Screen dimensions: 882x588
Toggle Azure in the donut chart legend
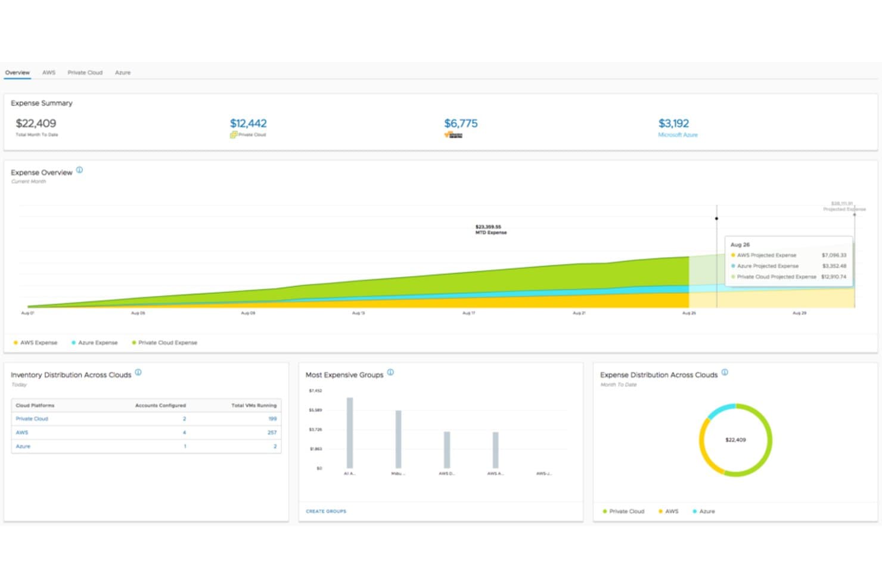pyautogui.click(x=704, y=511)
